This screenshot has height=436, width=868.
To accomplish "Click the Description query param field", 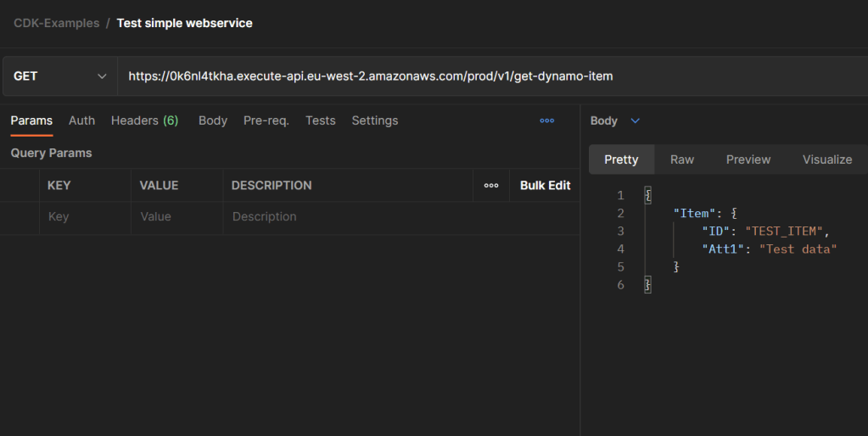I will pos(348,217).
